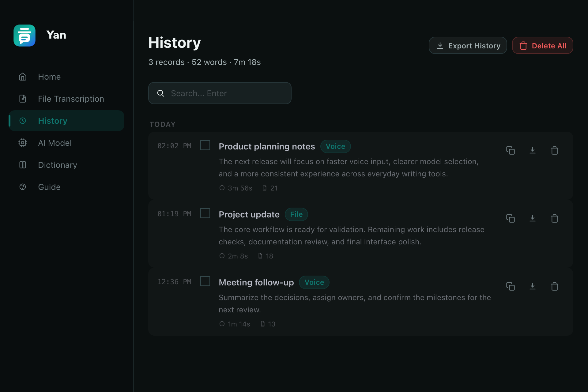Click the Product planning notes transcript text
This screenshot has height=392, width=588.
(349, 168)
